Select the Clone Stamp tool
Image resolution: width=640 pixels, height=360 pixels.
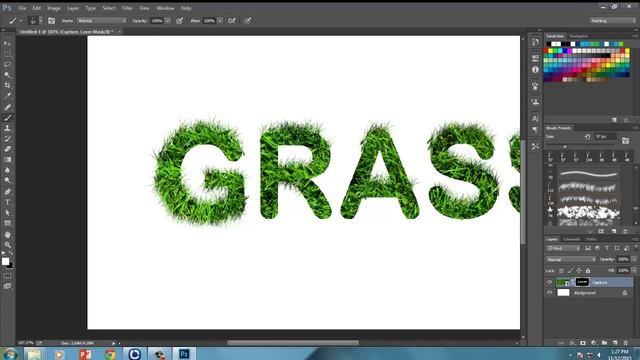7,128
